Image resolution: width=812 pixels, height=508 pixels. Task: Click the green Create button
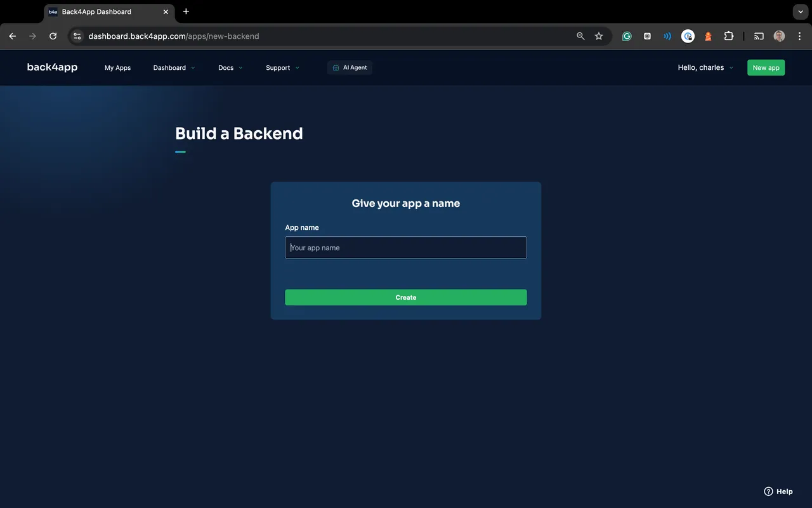point(405,297)
